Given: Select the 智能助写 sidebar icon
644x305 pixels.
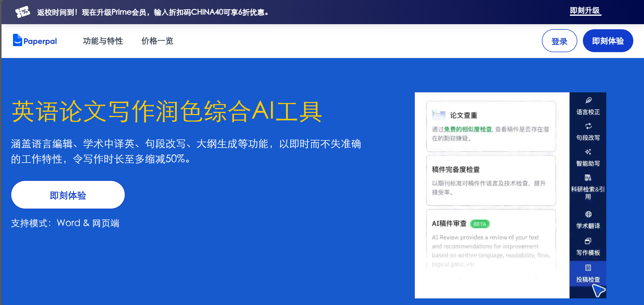Looking at the screenshot, I should point(587,158).
